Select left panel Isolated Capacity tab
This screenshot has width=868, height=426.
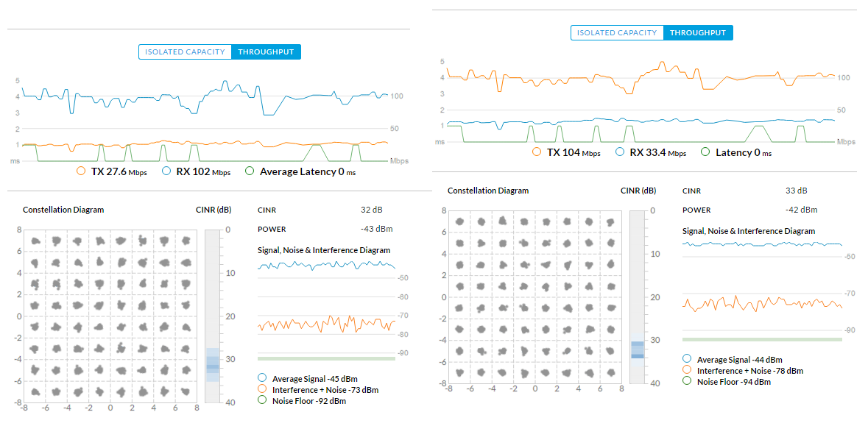click(184, 52)
